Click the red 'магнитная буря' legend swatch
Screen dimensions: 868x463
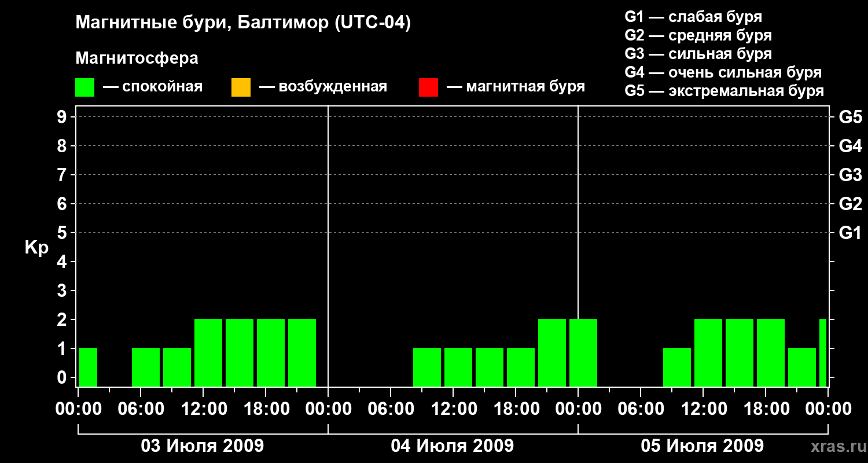tap(428, 87)
